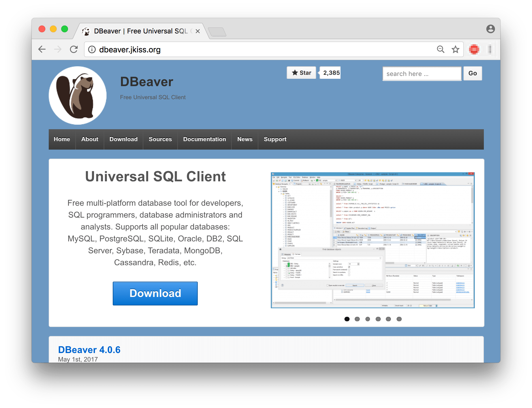
Task: Bookmark this page with the star icon
Action: point(456,49)
